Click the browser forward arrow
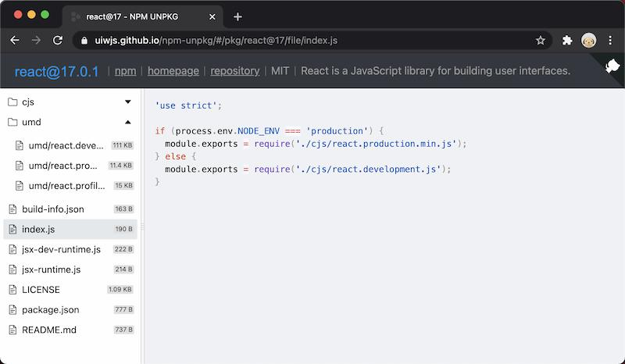Screen dimensions: 625x364 [36, 41]
